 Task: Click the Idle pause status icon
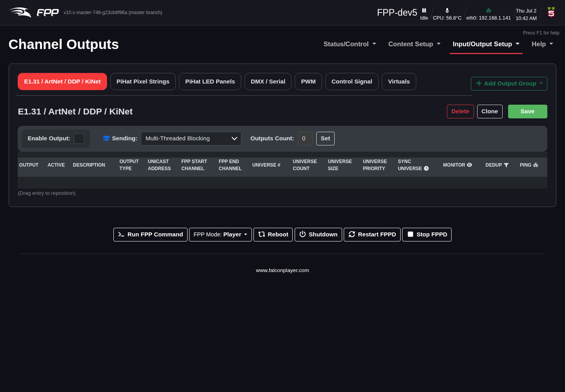[x=424, y=10]
